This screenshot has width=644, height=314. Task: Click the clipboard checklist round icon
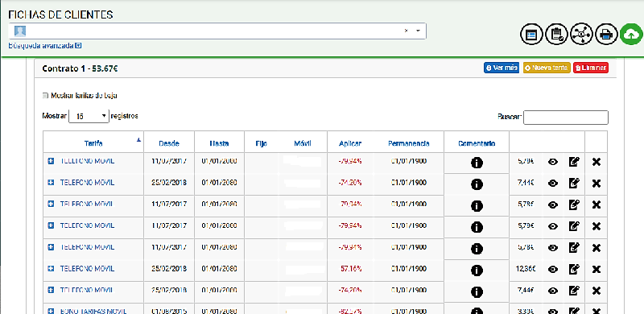point(556,35)
